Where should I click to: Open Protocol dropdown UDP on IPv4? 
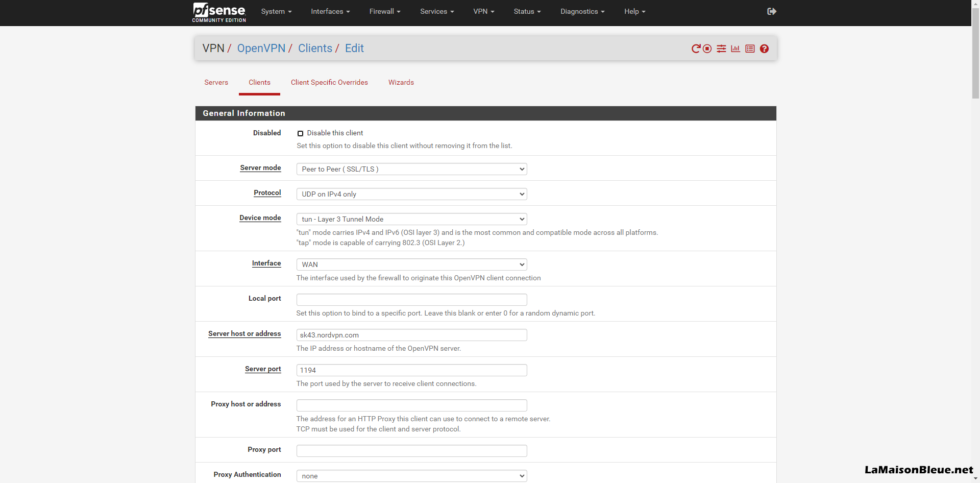pos(411,194)
